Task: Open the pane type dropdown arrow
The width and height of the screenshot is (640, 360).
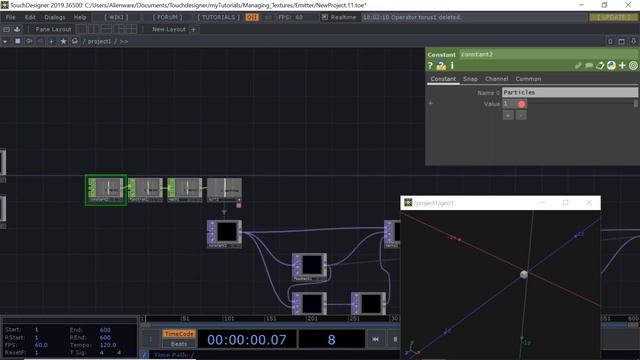Action: 5,41
